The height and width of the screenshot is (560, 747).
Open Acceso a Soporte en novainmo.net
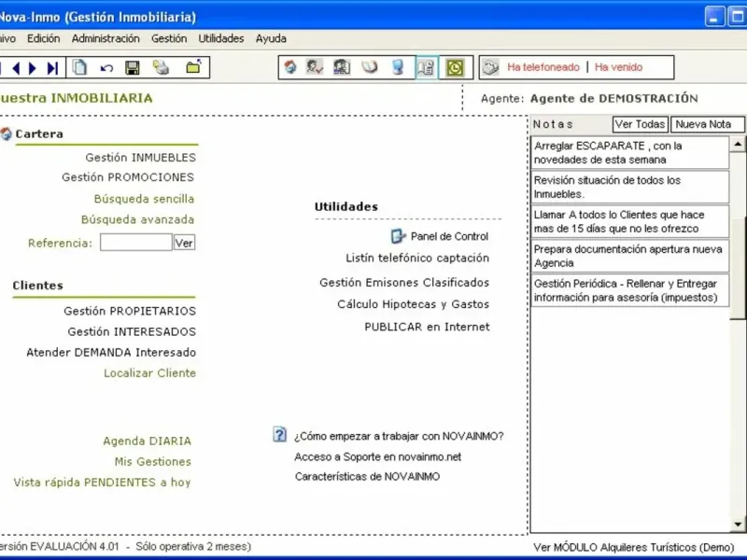pos(378,456)
